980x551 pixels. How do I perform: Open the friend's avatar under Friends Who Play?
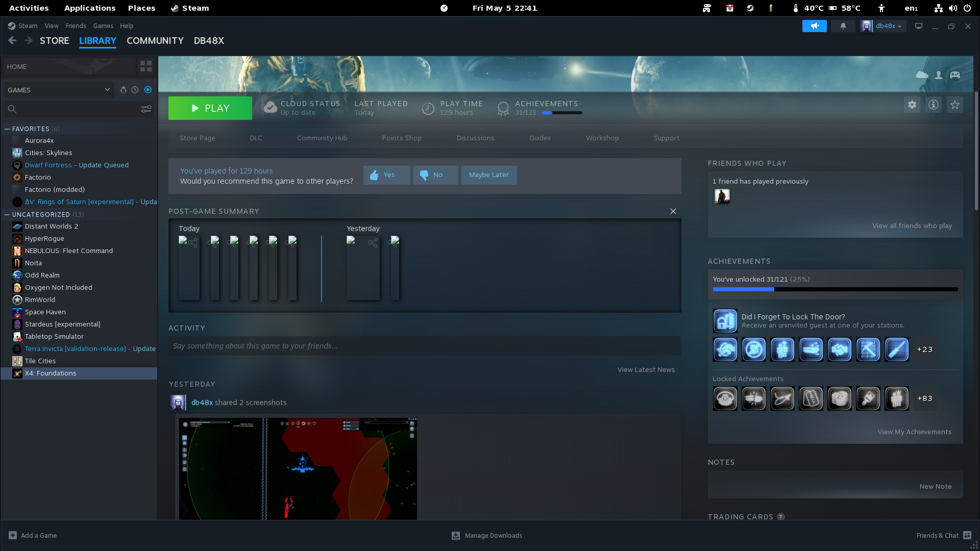coord(722,196)
